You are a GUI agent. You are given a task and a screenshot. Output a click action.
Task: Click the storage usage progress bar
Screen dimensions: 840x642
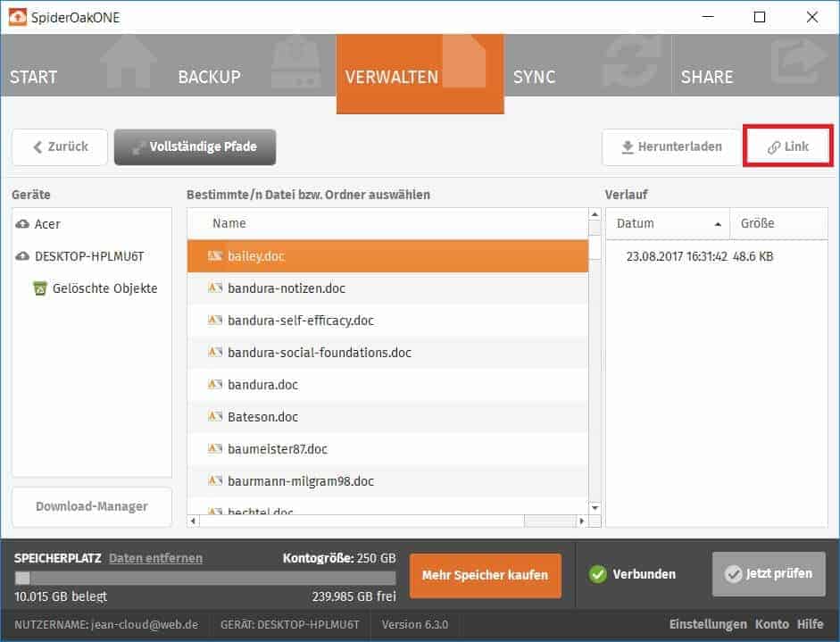point(205,578)
